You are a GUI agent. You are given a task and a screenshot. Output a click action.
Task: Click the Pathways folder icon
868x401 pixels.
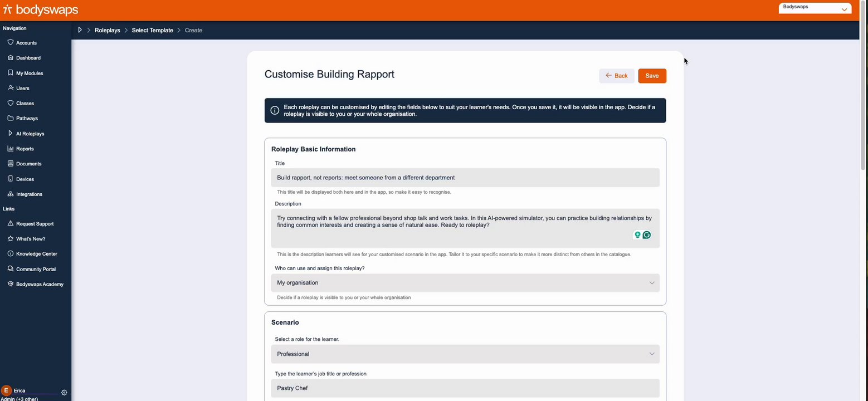pyautogui.click(x=11, y=118)
